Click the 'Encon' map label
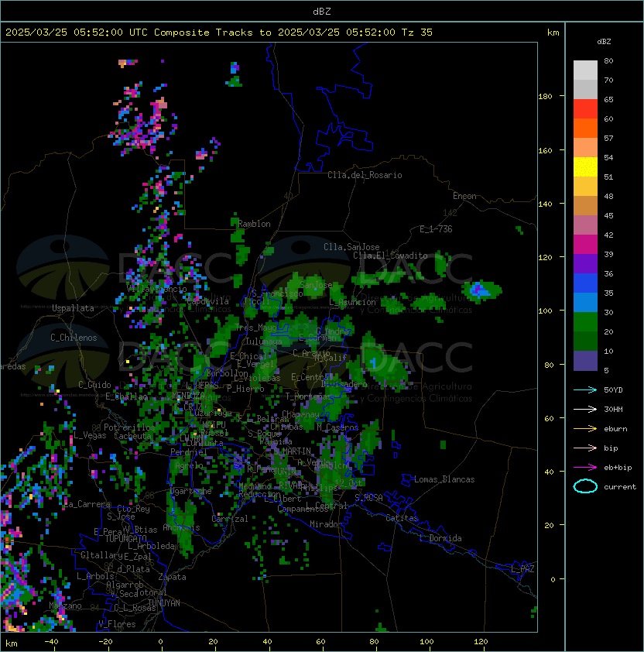 (x=464, y=196)
